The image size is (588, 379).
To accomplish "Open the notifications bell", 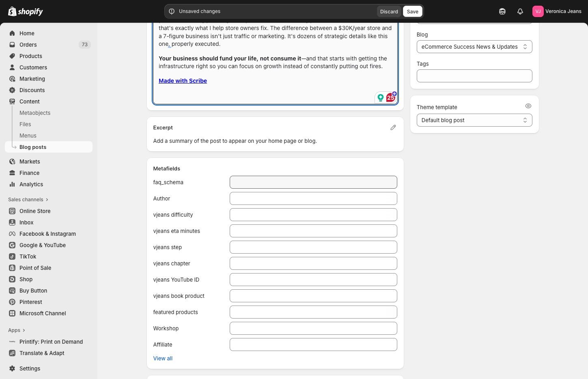I will pos(520,11).
